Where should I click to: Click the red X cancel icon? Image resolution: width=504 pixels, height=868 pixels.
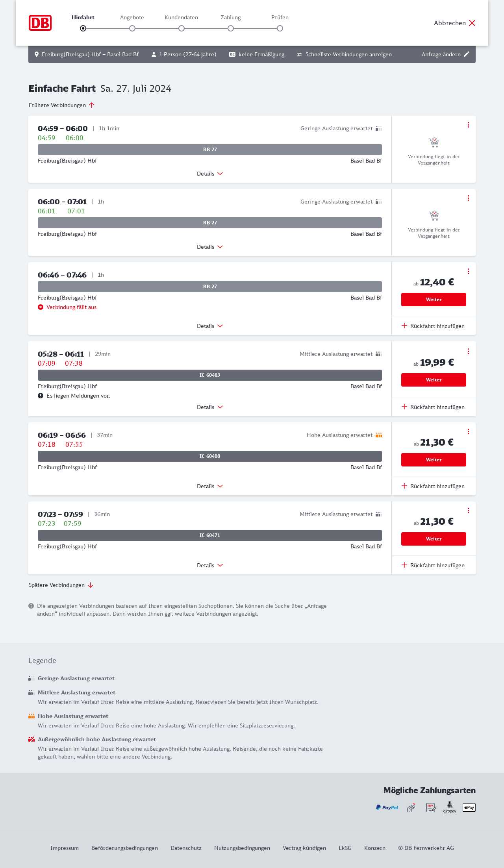472,23
